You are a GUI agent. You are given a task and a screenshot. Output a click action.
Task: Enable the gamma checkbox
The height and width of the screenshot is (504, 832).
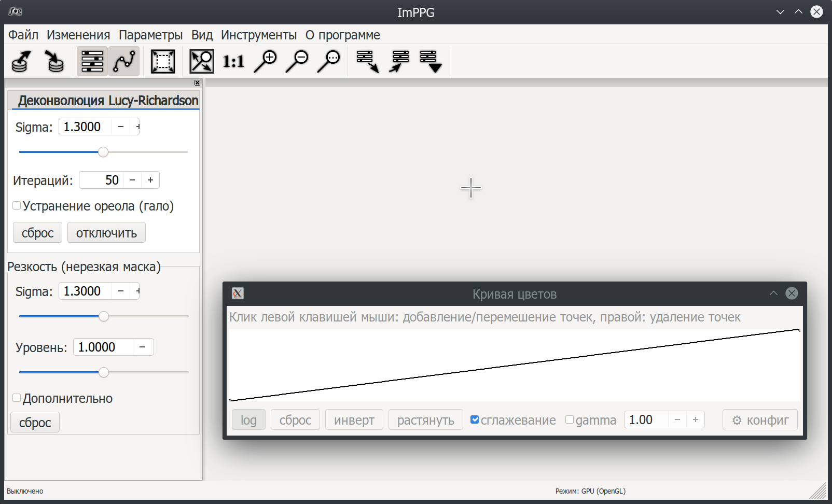pos(570,419)
